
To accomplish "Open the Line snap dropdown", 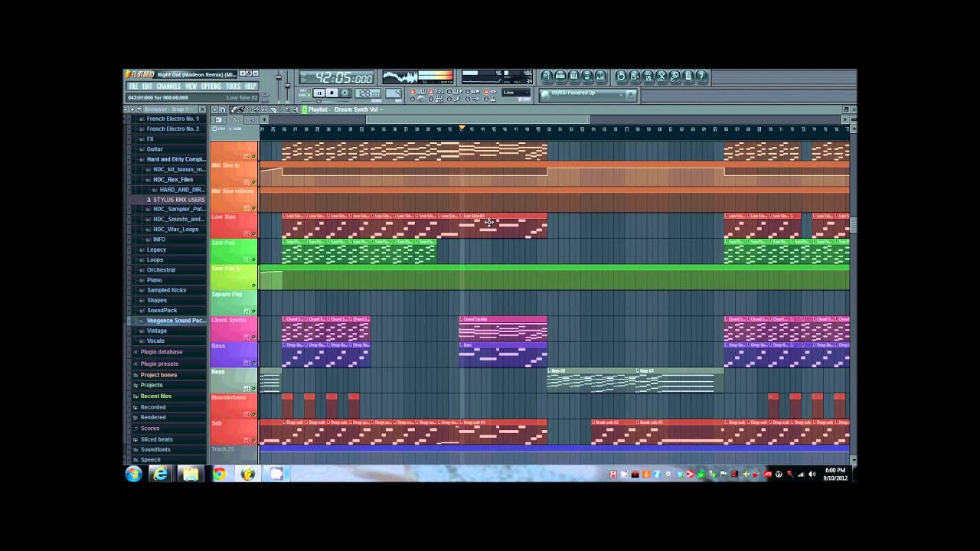I will pyautogui.click(x=518, y=93).
